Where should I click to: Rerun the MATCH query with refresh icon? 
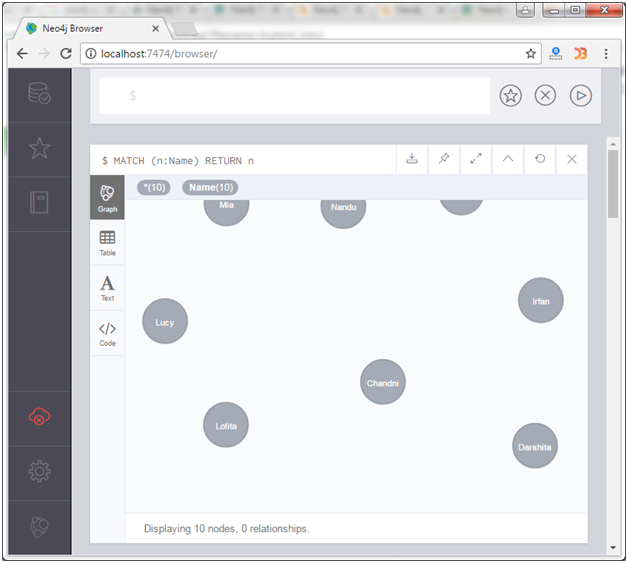coord(540,159)
